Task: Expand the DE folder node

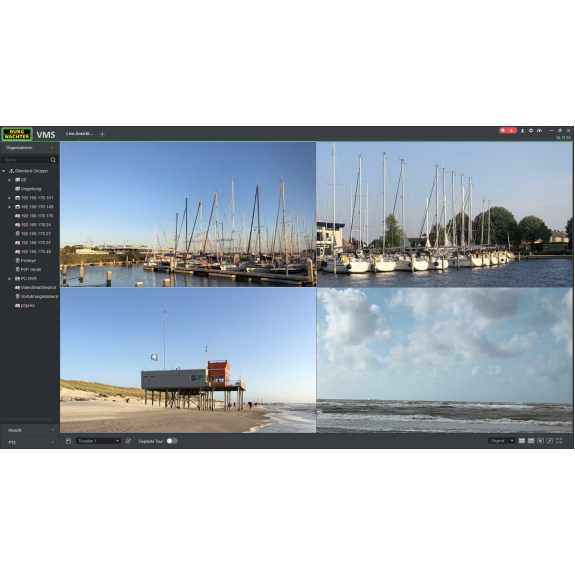Action: coord(10,180)
